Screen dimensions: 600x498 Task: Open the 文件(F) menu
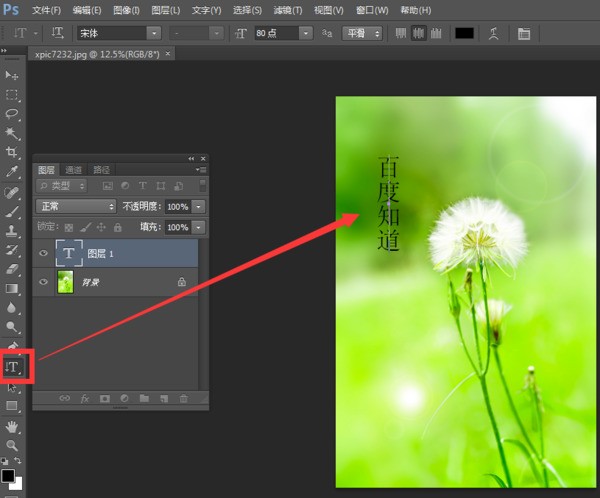(x=46, y=10)
